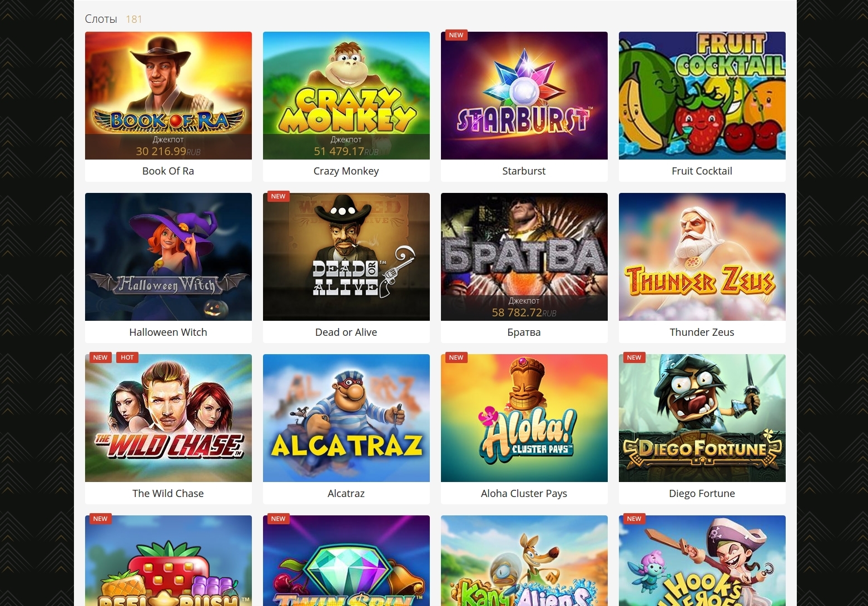Click the Thunder Zeus title link
The width and height of the screenshot is (868, 606).
702,332
